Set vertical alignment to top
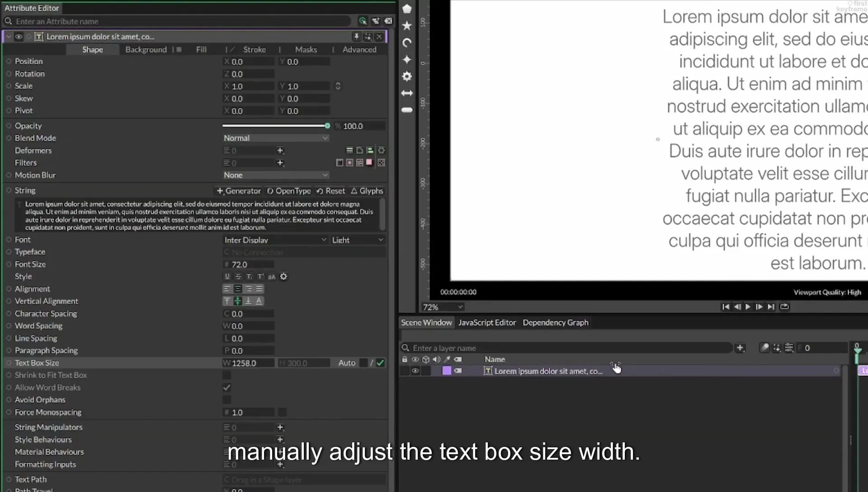868x492 pixels. (x=227, y=301)
